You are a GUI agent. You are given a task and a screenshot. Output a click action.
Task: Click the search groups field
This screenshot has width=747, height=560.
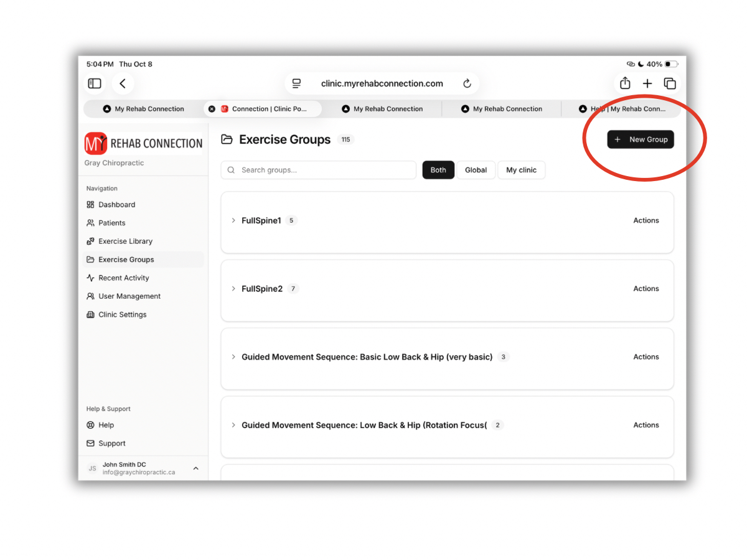pyautogui.click(x=318, y=170)
